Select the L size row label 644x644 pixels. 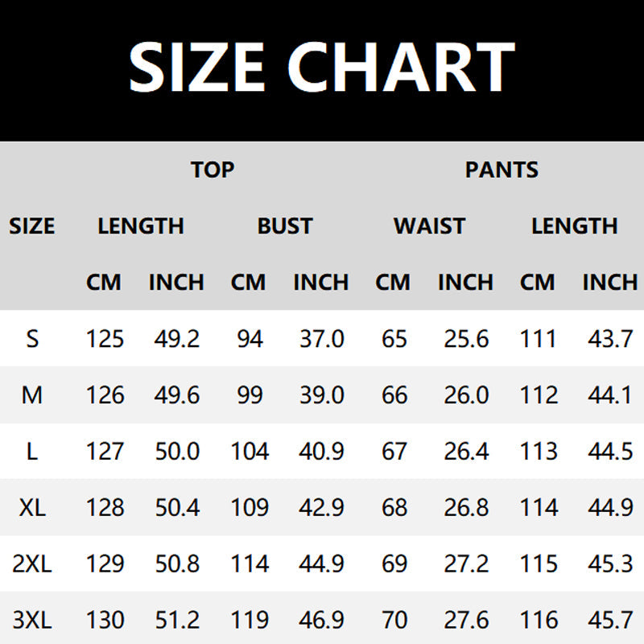(32, 452)
